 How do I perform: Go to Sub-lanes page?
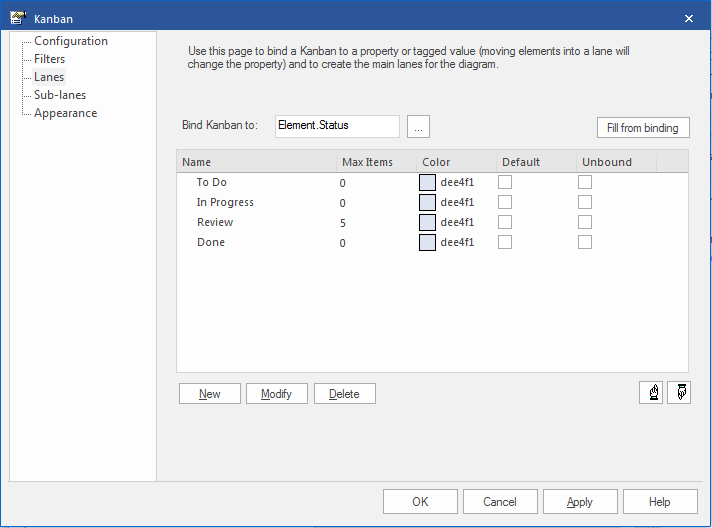60,95
